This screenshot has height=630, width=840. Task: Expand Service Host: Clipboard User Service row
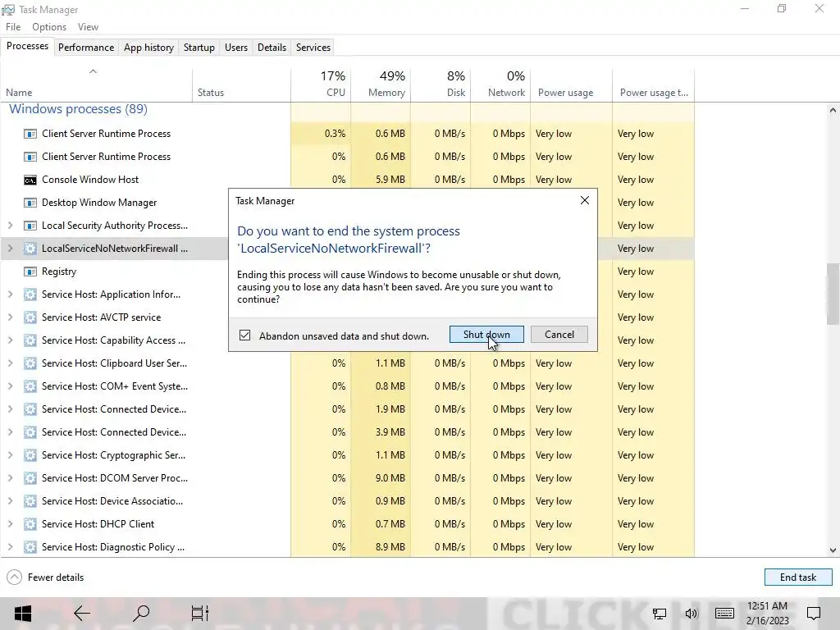pyautogui.click(x=10, y=363)
